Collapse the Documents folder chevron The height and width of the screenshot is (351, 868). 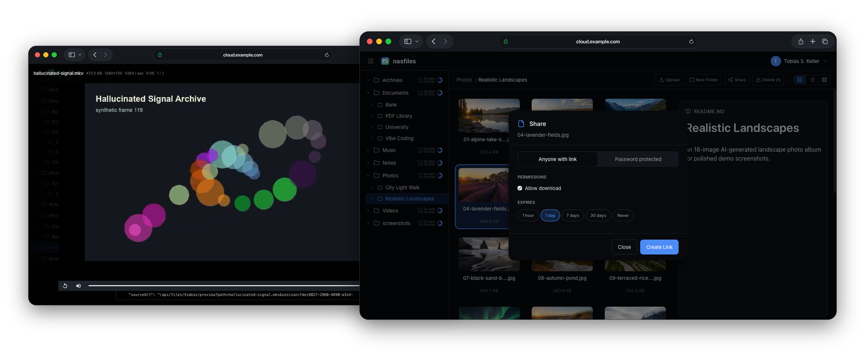(x=368, y=93)
